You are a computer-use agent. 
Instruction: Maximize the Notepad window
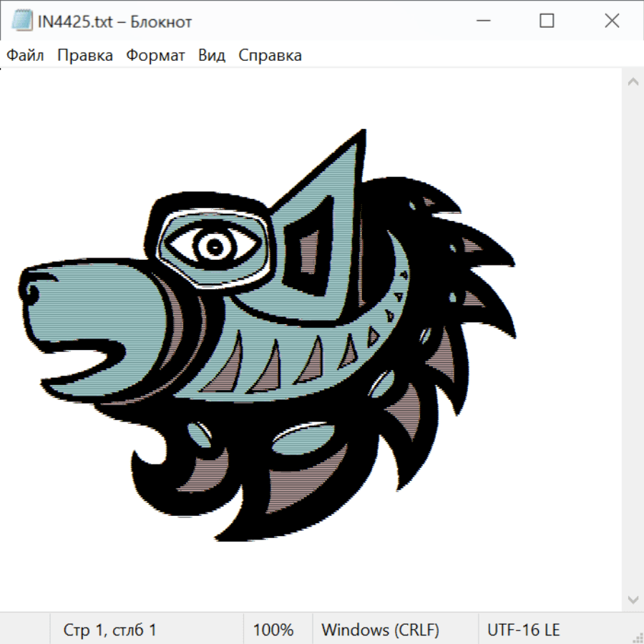547,21
